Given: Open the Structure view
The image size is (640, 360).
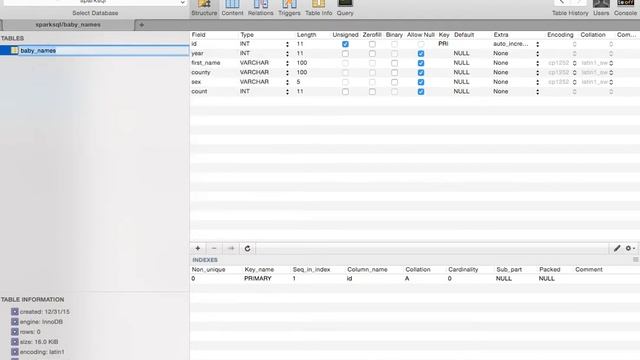Looking at the screenshot, I should pos(204,8).
